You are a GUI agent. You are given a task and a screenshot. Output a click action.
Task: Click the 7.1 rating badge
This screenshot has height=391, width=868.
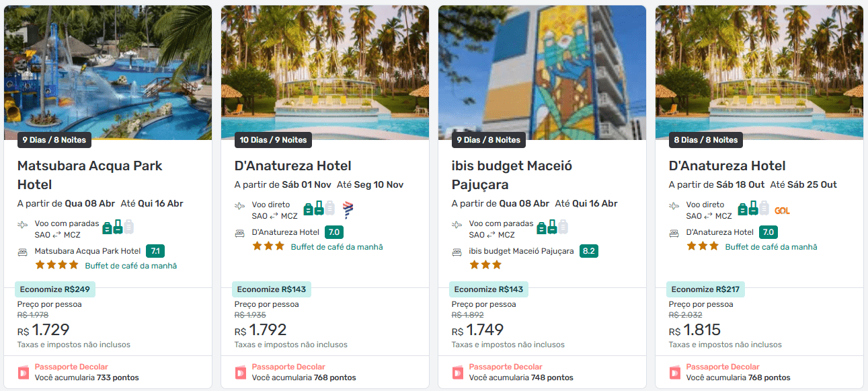(155, 251)
